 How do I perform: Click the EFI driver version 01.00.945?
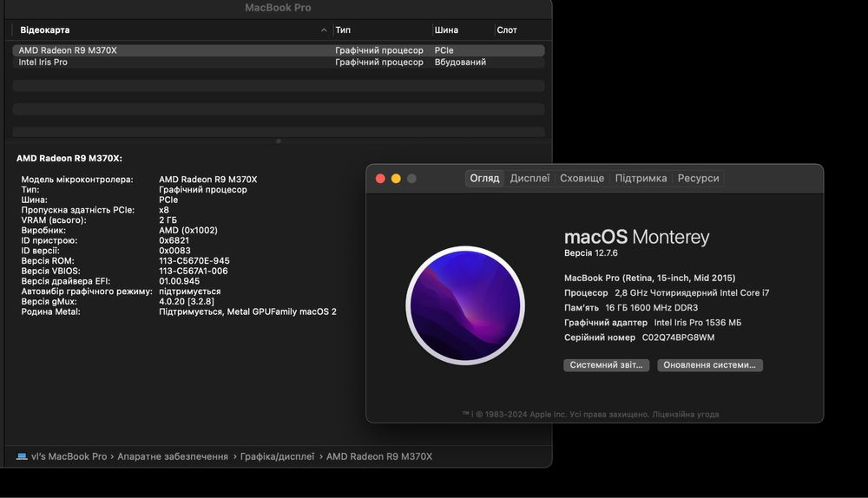(180, 281)
